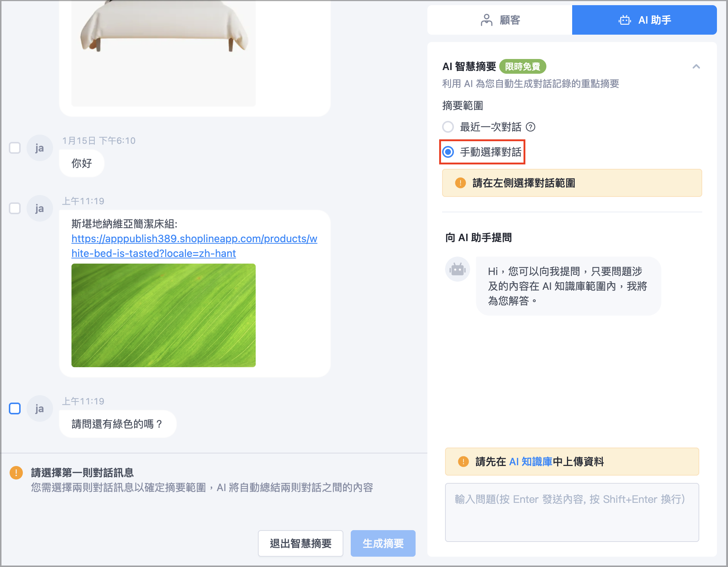Image resolution: width=728 pixels, height=567 pixels.
Task: Click the 請問還有綠色的嗎？ message bubble
Action: (x=118, y=424)
